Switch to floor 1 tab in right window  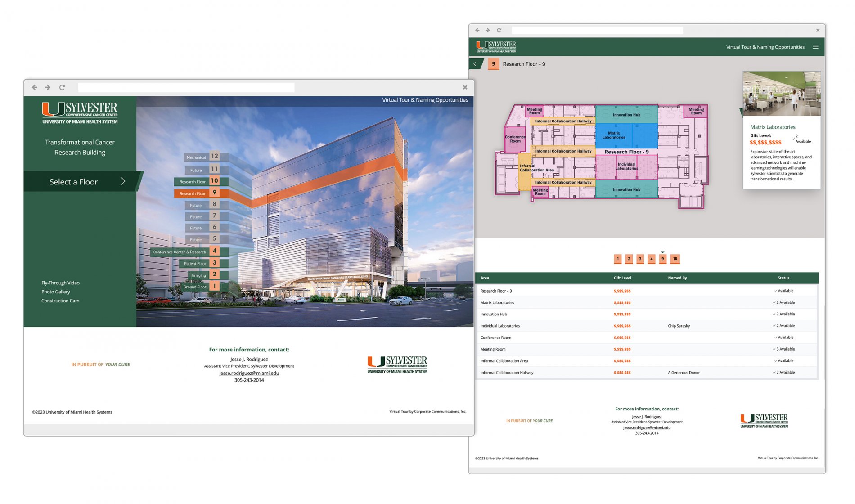(x=618, y=259)
